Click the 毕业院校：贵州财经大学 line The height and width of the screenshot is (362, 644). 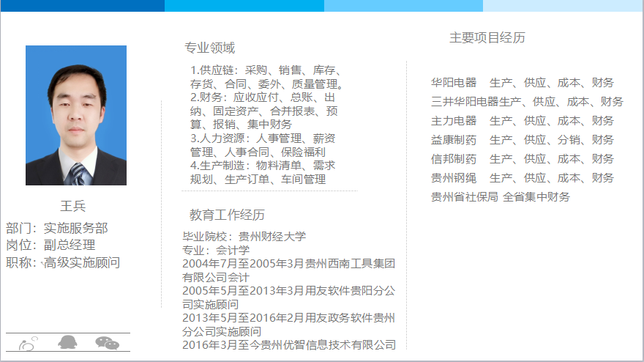(x=244, y=237)
